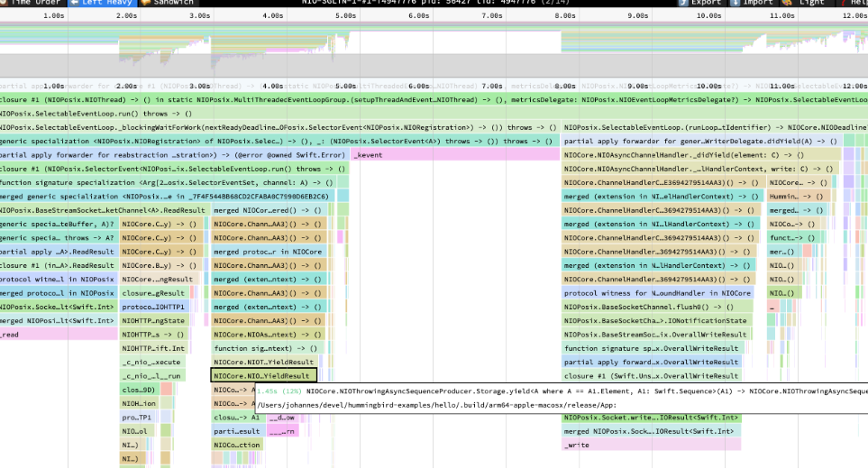Viewport: 868px width, 469px height.
Task: Select the NIOHTTP…ngState frame
Action: [154, 321]
